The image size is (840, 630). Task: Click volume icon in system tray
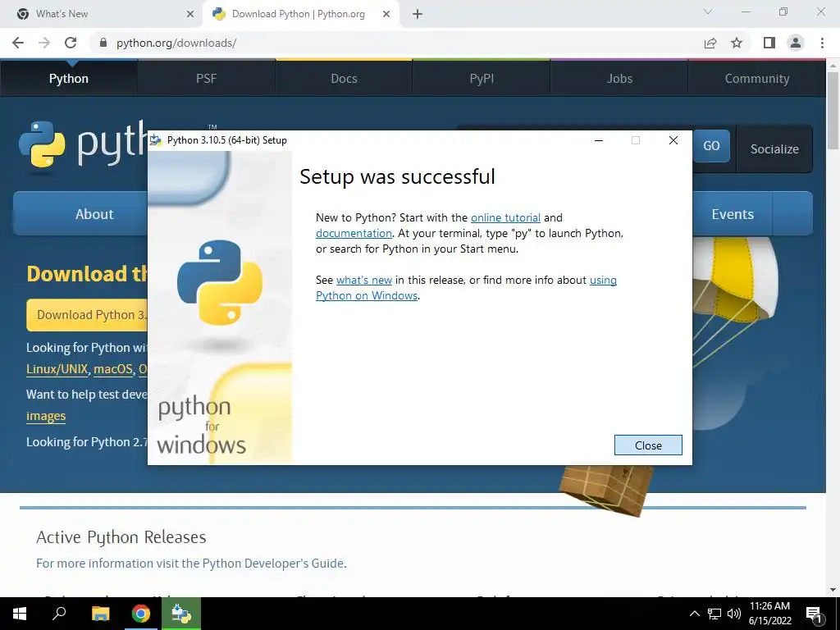click(x=734, y=614)
